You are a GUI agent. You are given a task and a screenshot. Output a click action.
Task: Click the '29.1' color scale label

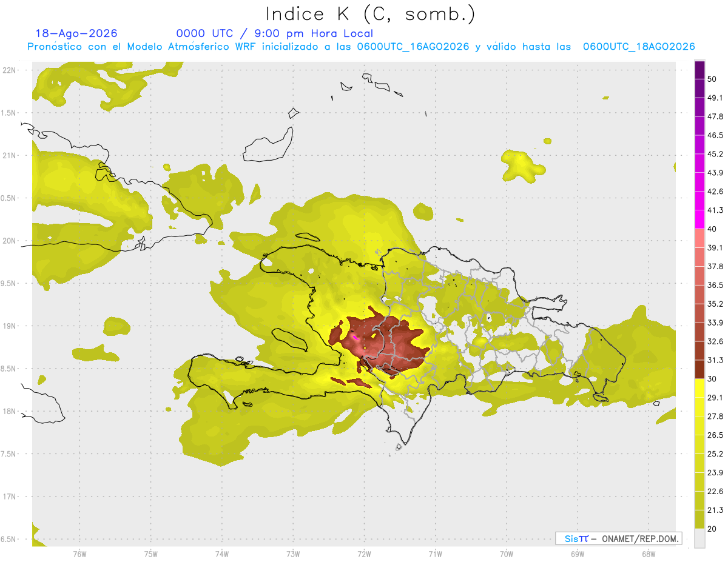click(x=715, y=398)
